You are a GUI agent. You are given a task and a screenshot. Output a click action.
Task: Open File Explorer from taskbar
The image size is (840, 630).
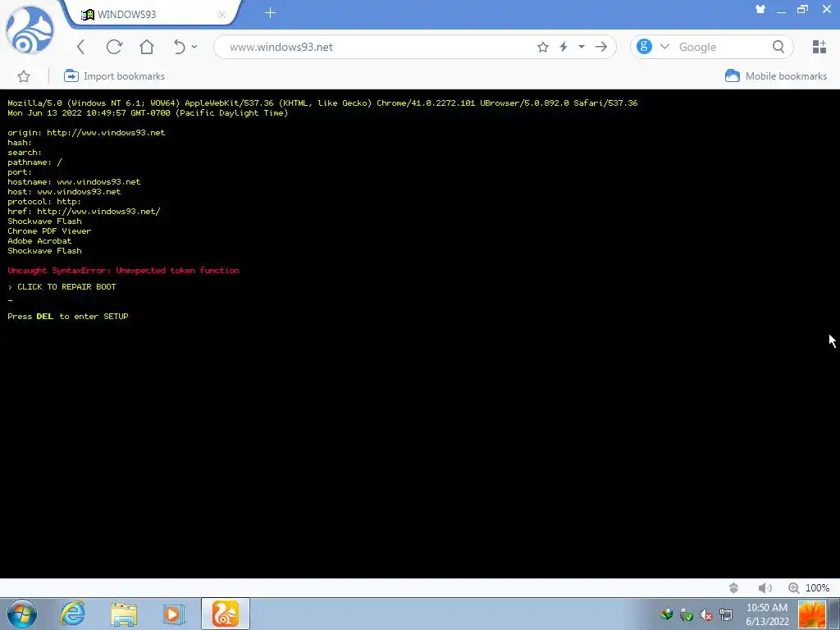(124, 614)
